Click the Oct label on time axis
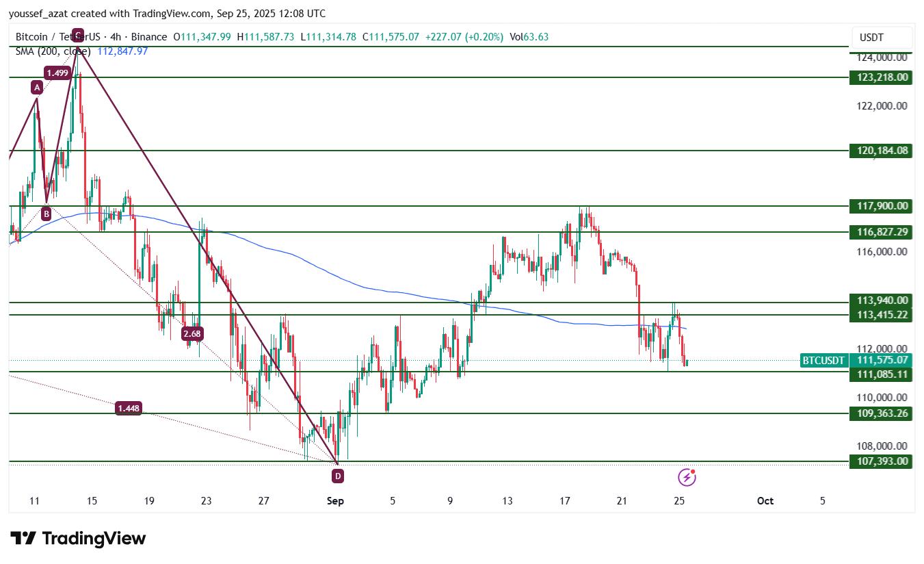The image size is (924, 564). [x=765, y=501]
